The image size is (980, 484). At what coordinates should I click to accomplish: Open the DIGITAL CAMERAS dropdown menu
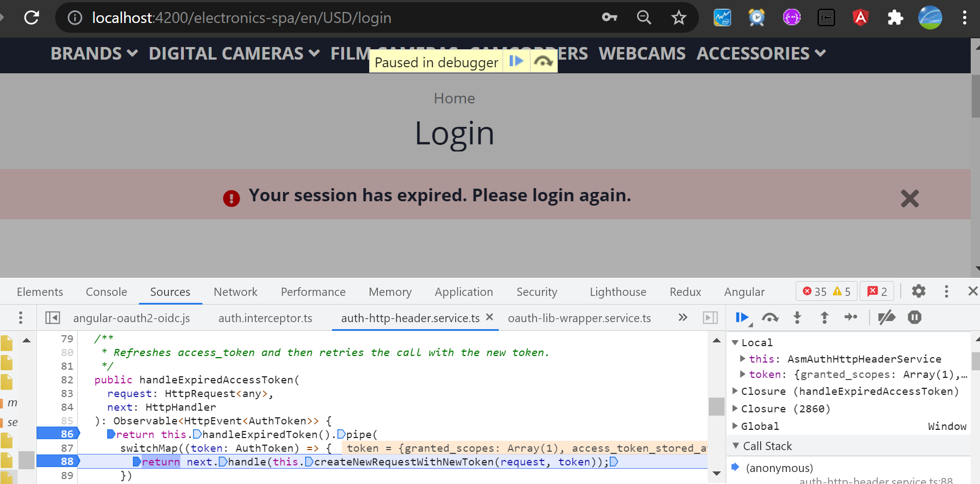(234, 54)
